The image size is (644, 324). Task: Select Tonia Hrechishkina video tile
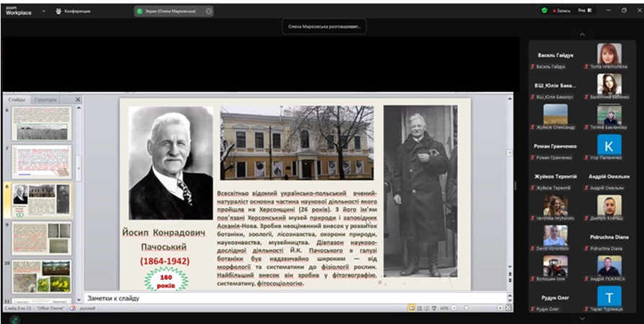click(x=609, y=55)
